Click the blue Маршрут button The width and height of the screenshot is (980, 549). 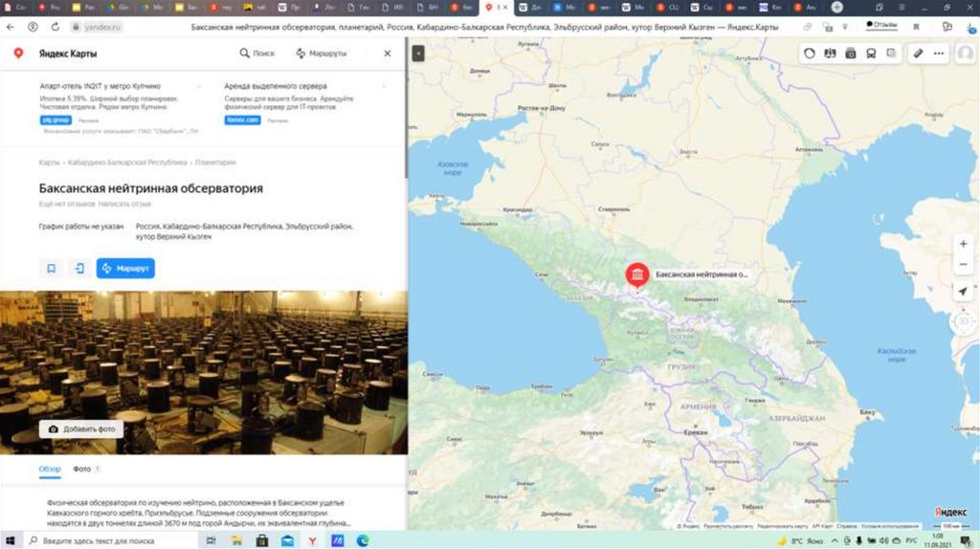coord(125,269)
